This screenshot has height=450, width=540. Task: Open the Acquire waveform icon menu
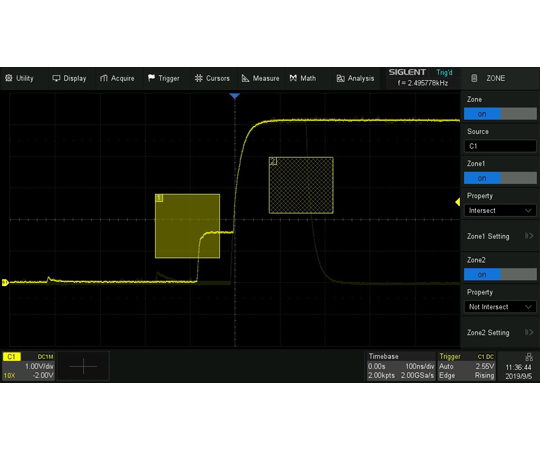coord(104,78)
